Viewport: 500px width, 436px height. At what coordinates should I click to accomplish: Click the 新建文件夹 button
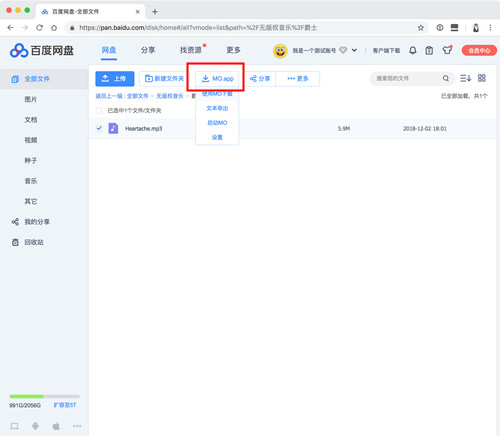(x=164, y=79)
